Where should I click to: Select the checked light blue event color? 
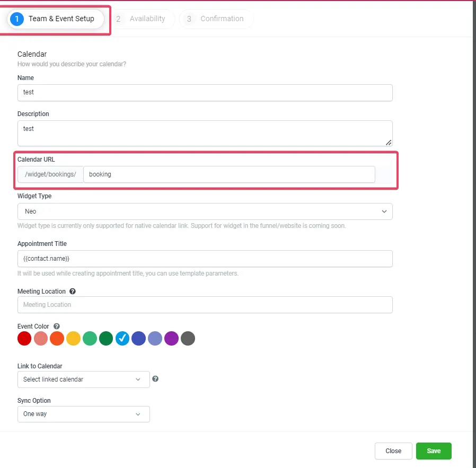point(122,338)
